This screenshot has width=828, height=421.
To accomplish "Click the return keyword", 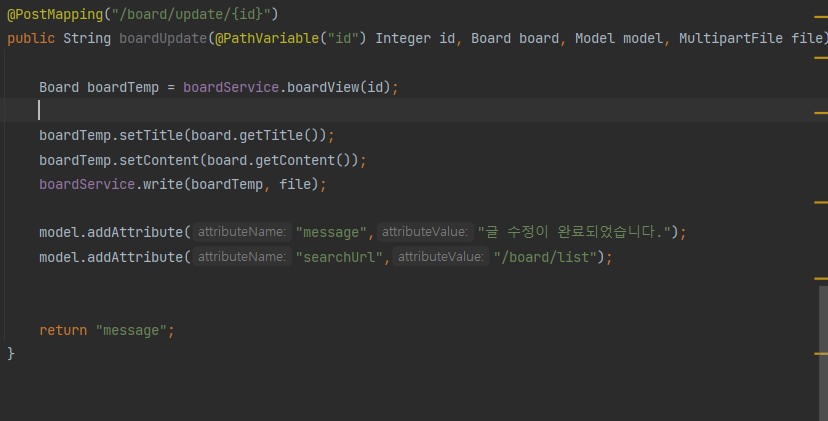I will point(63,331).
